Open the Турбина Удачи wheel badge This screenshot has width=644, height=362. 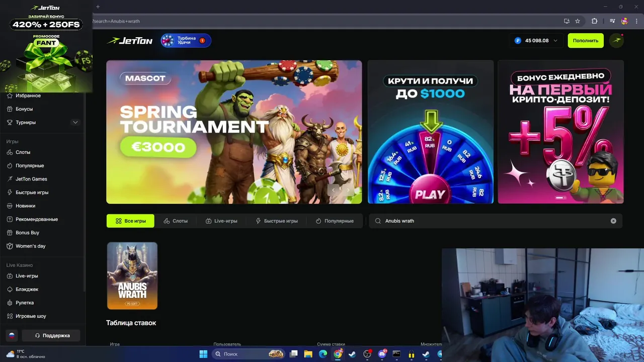point(186,40)
